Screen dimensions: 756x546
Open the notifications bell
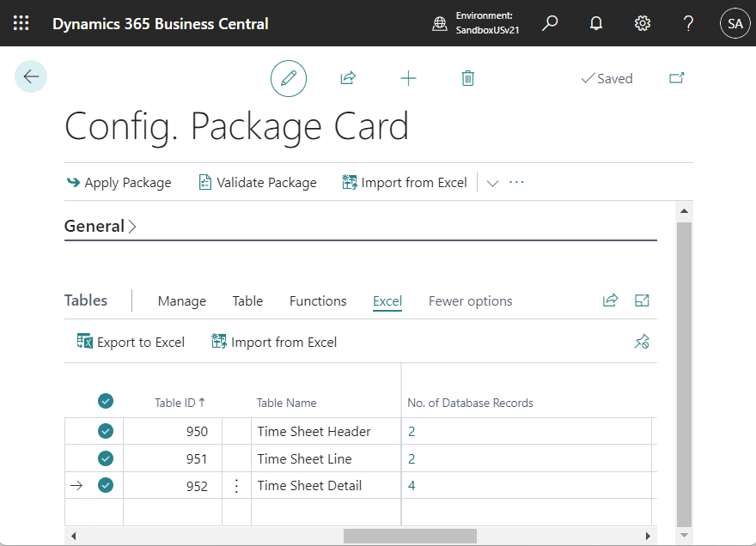click(x=596, y=23)
